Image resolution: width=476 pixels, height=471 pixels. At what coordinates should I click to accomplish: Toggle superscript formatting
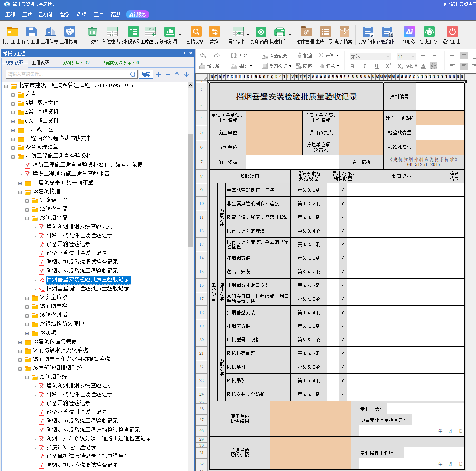388,66
